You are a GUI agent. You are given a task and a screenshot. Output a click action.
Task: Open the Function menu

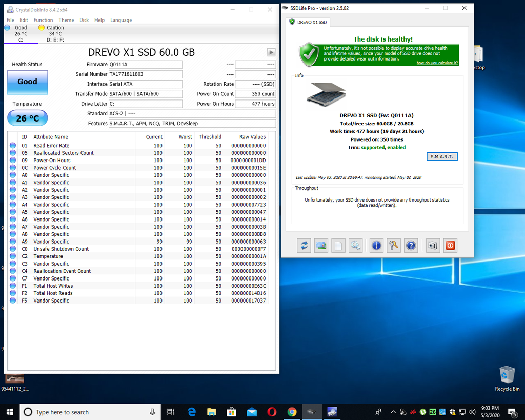coord(43,20)
